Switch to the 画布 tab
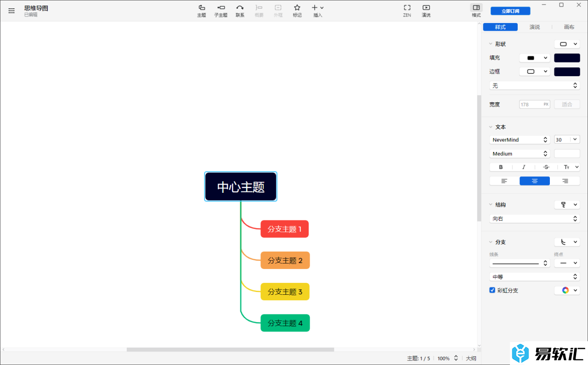Viewport: 588px width, 365px height. [569, 27]
